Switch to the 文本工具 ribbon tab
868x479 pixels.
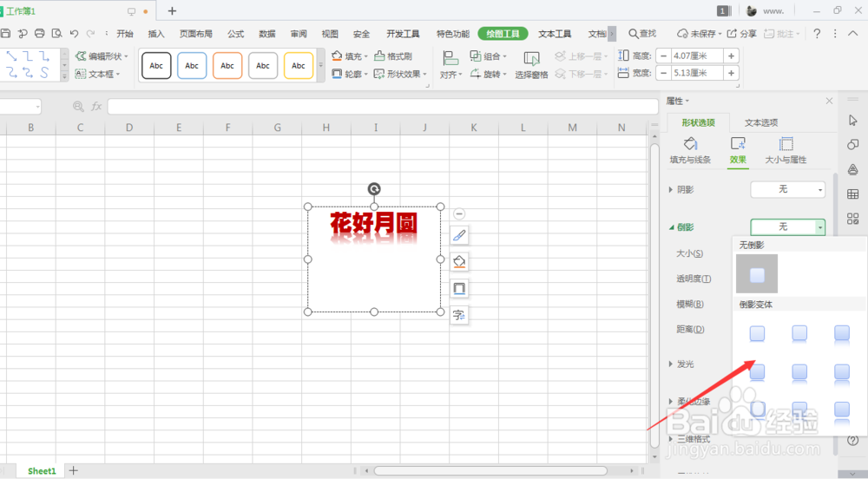(x=555, y=34)
